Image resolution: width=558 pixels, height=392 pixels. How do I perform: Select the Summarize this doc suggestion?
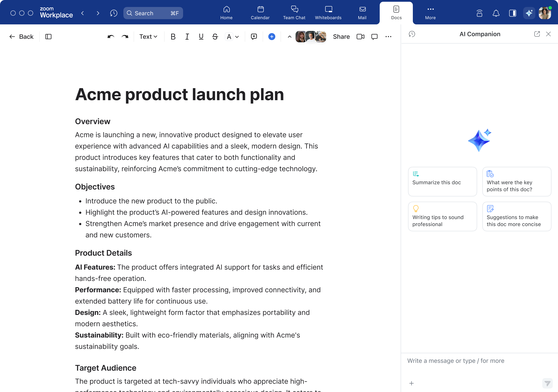[442, 181]
